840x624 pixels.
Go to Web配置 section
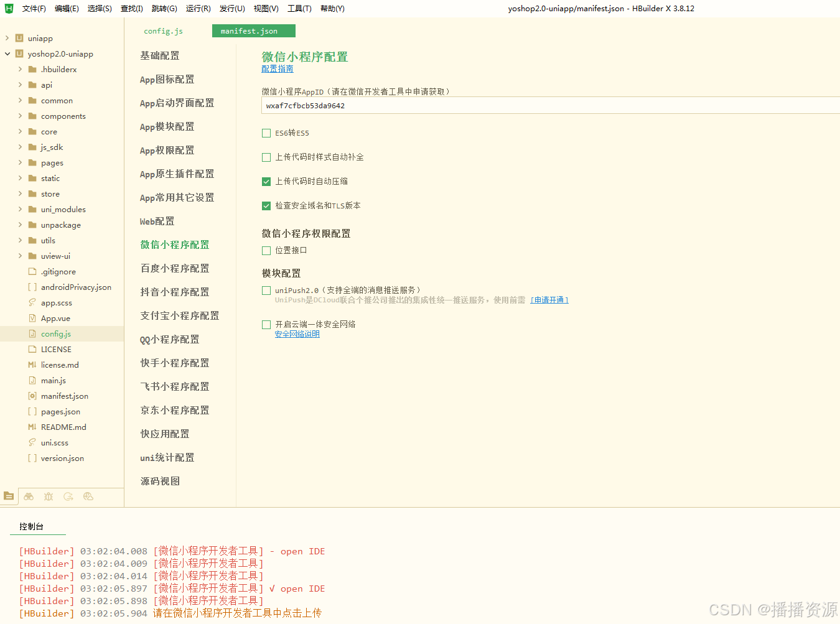click(157, 221)
